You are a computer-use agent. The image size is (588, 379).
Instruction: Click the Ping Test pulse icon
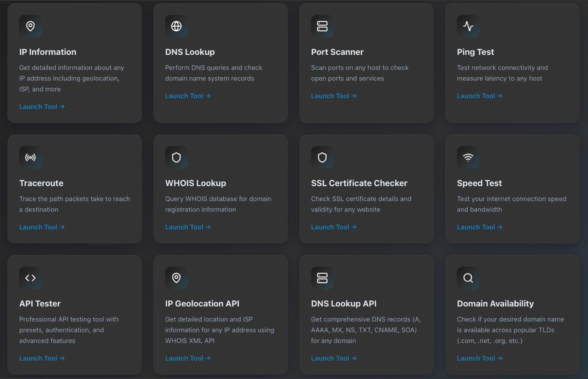pyautogui.click(x=468, y=26)
